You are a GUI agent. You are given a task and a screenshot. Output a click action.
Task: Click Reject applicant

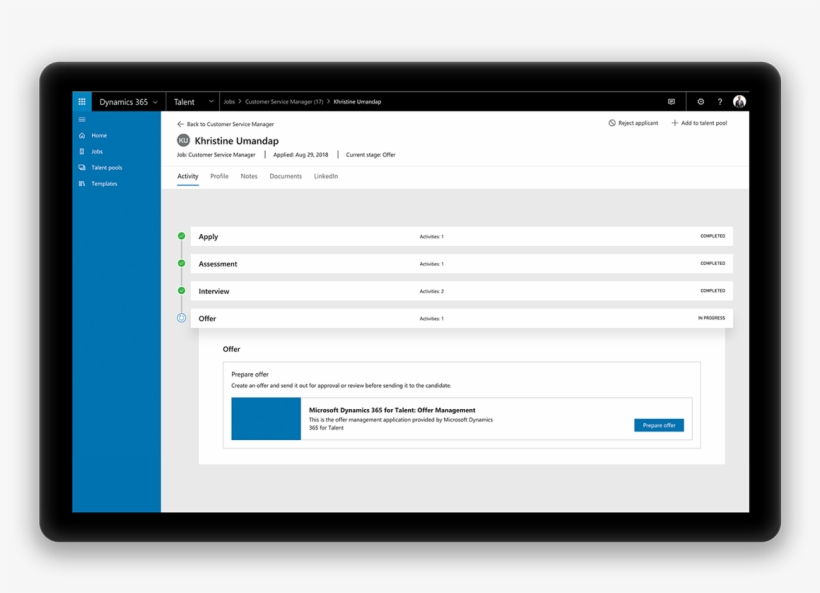coord(633,123)
